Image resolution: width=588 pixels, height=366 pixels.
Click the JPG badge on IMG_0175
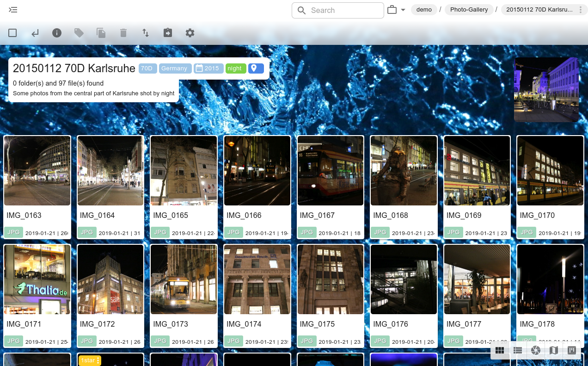point(307,341)
